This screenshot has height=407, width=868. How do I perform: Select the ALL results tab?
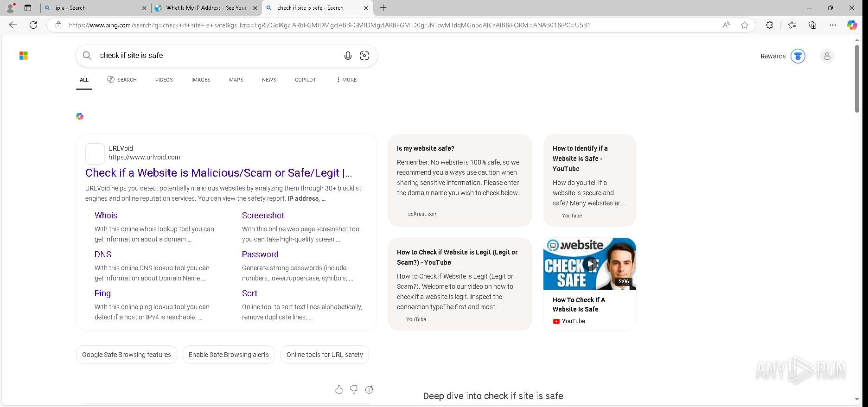click(x=84, y=80)
